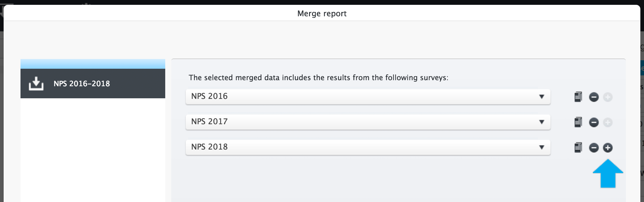
Task: Click the blue header bar above NPS 2016–2018
Action: click(93, 64)
